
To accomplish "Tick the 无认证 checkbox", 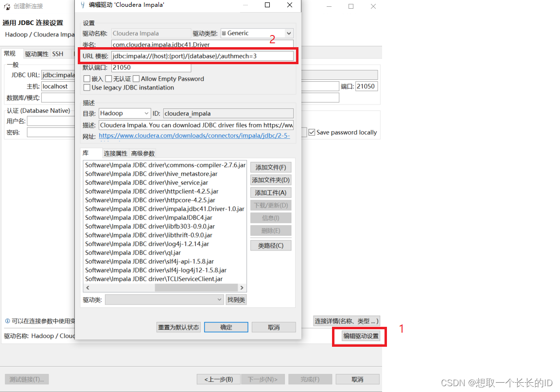I will coord(109,79).
